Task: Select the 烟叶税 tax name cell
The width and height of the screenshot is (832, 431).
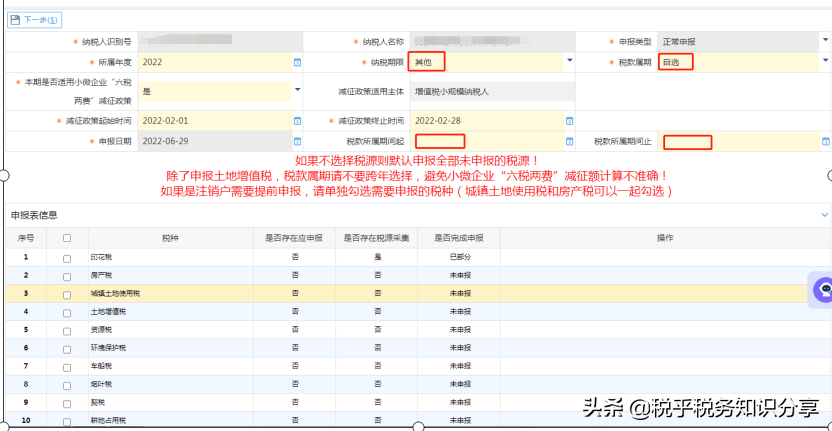Action: pos(170,384)
